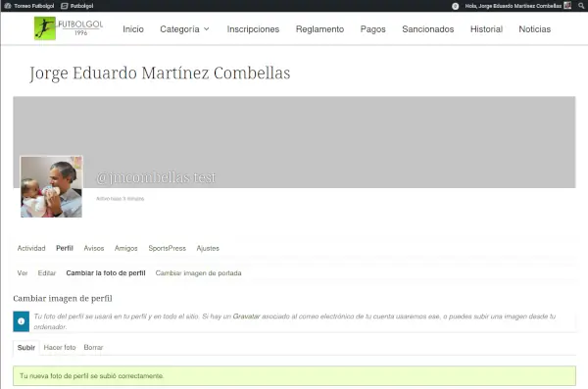Switch to the 'Hacer foto' tab
Screen dimensions: 588x389
[60, 348]
